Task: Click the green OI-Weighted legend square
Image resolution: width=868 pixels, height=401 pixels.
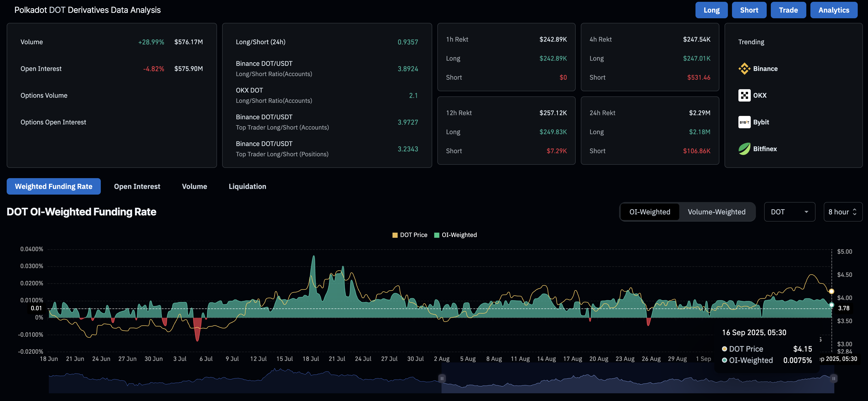Action: [x=437, y=235]
